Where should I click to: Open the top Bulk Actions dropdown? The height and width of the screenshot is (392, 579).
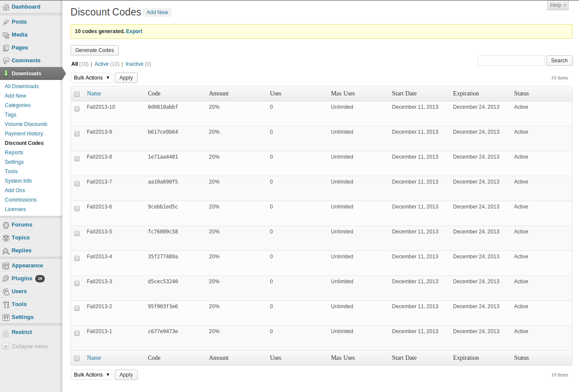[x=91, y=78]
